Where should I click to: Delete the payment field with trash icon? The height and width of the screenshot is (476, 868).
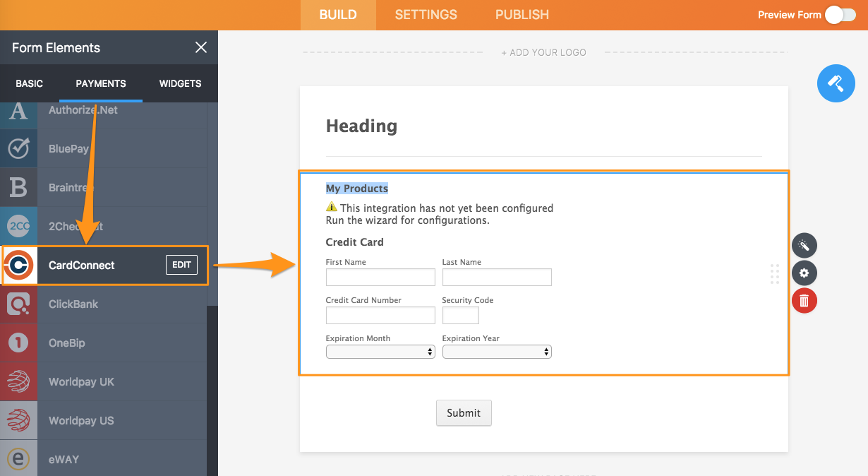coord(804,301)
